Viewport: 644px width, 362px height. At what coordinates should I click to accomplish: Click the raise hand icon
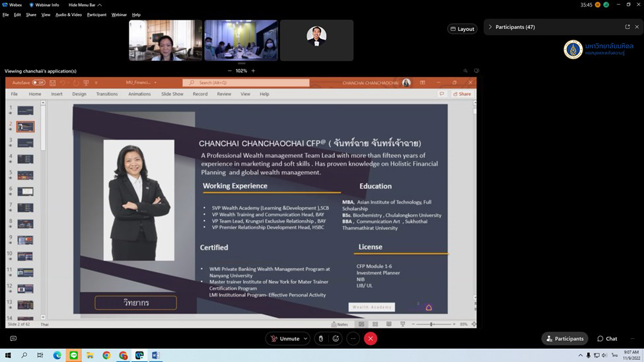click(321, 339)
